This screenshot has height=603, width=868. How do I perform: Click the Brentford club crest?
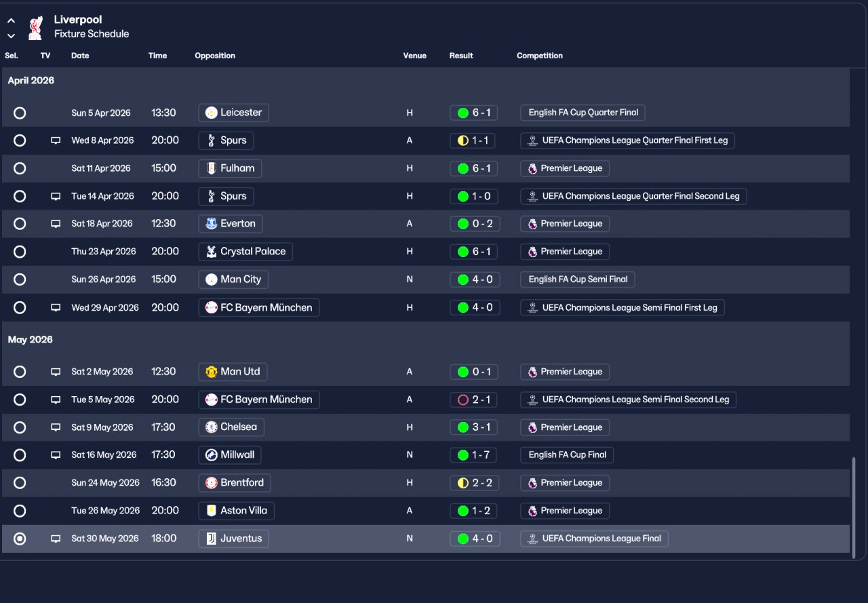click(212, 483)
